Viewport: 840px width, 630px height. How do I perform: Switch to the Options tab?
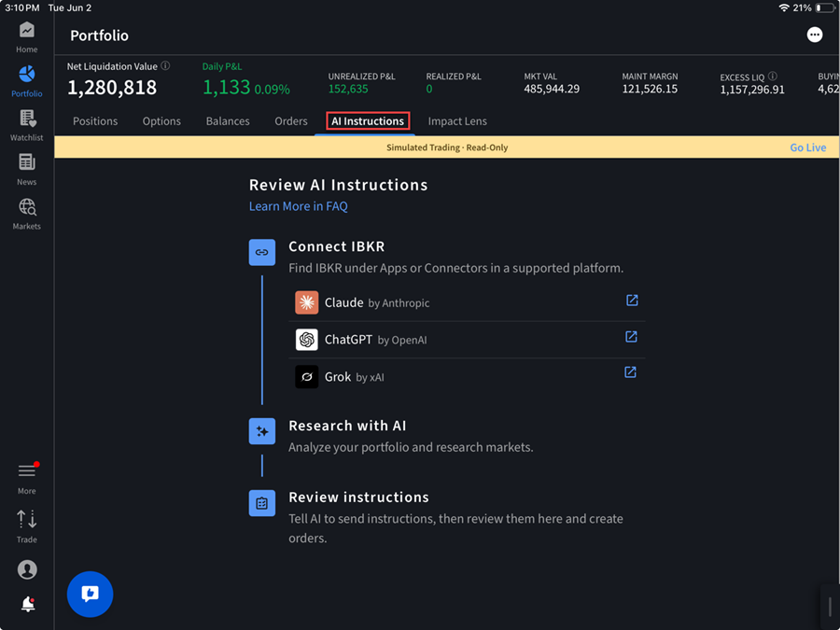(x=161, y=121)
